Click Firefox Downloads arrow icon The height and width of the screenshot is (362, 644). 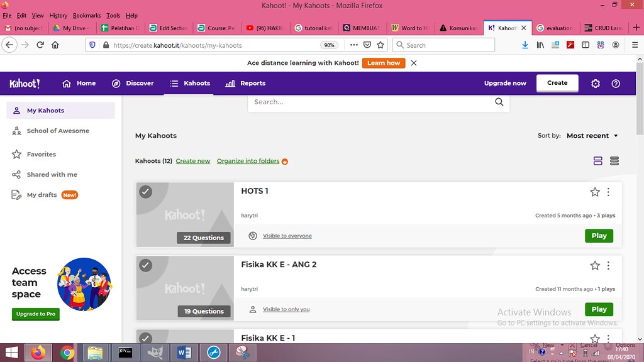(525, 45)
